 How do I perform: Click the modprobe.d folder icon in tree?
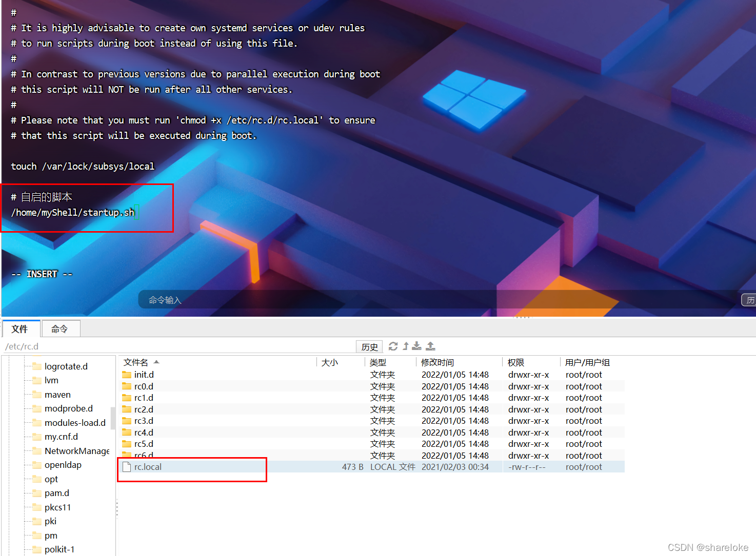click(37, 408)
